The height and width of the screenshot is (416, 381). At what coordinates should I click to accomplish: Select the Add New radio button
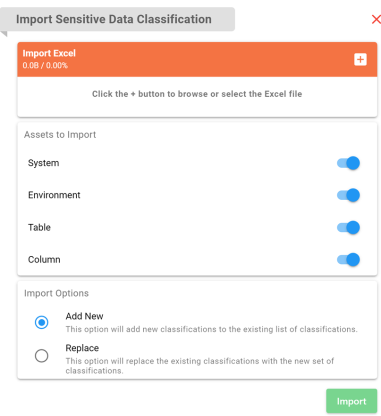coord(42,322)
